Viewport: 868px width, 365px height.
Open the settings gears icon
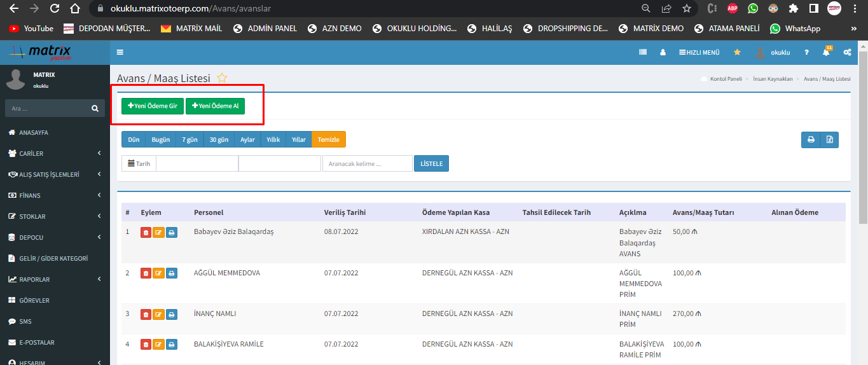847,53
